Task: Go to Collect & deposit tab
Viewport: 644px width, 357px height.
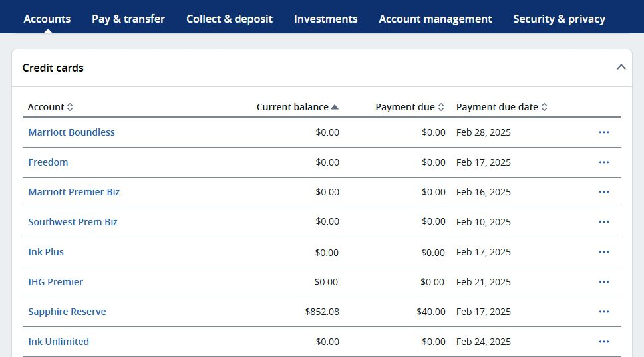Action: [x=230, y=19]
